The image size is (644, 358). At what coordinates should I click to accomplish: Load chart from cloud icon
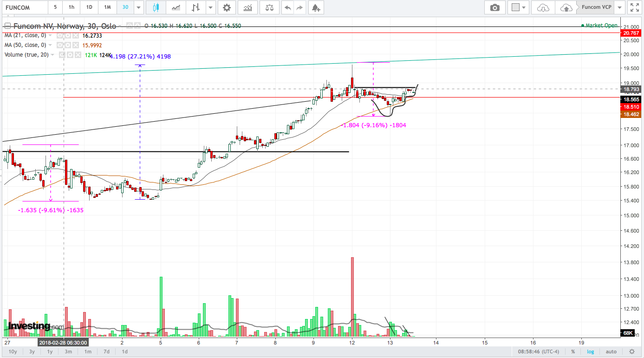click(x=542, y=7)
